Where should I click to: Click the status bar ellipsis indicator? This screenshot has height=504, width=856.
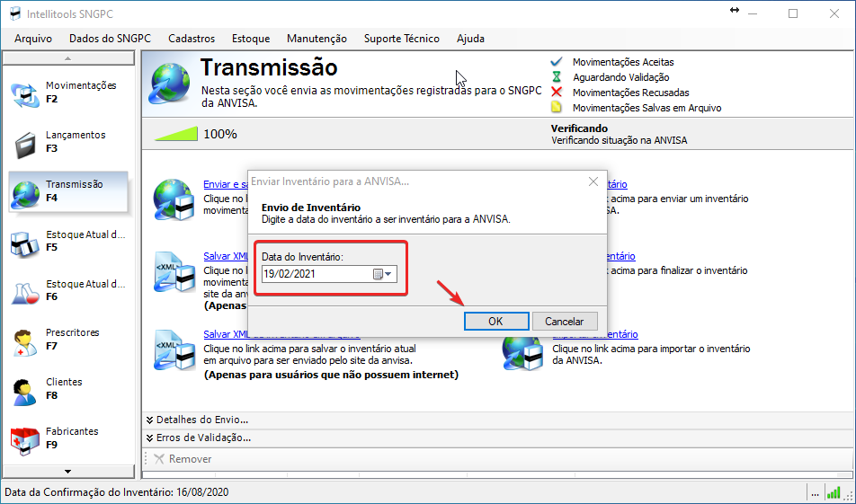815,492
